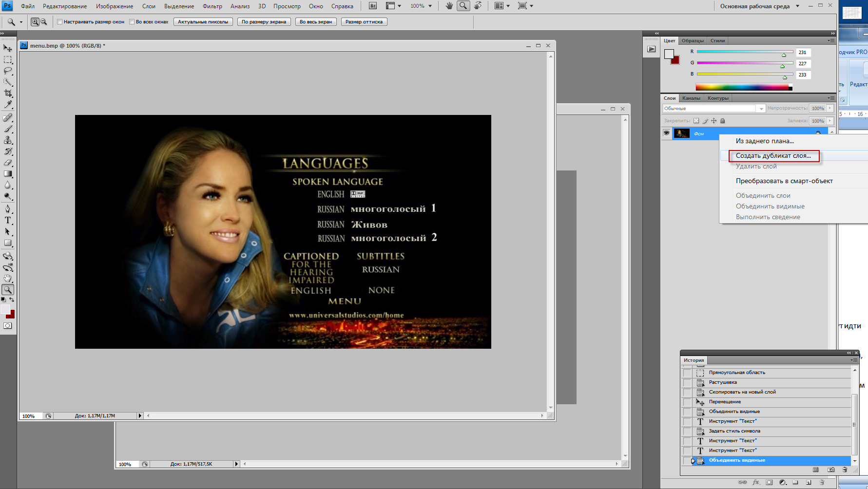868x489 pixels.
Task: Toggle lock all in the Layers panel
Action: tap(723, 121)
